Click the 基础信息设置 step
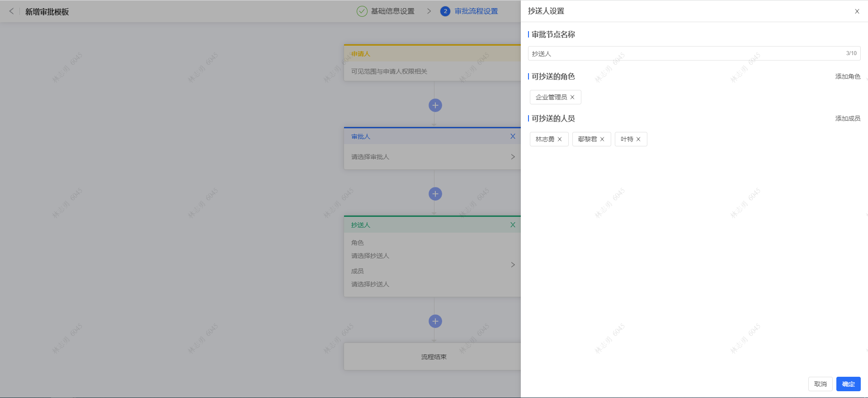 click(x=393, y=11)
